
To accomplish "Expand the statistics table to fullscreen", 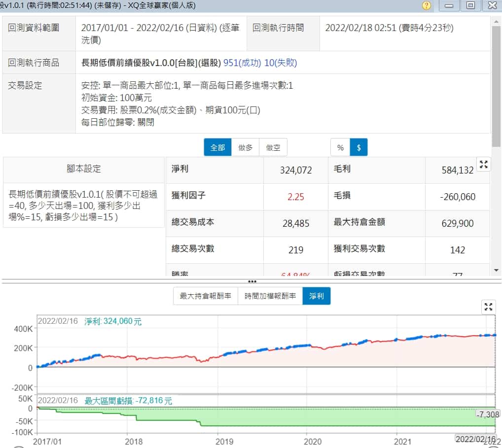I will point(483,165).
